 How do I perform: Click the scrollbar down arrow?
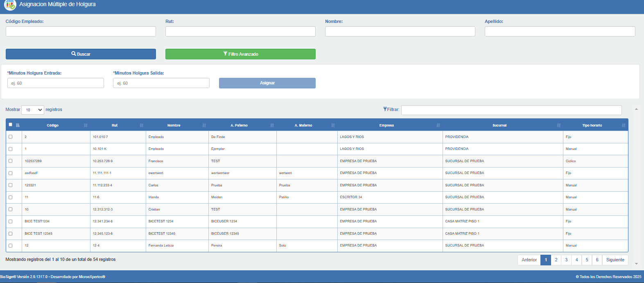(636, 264)
